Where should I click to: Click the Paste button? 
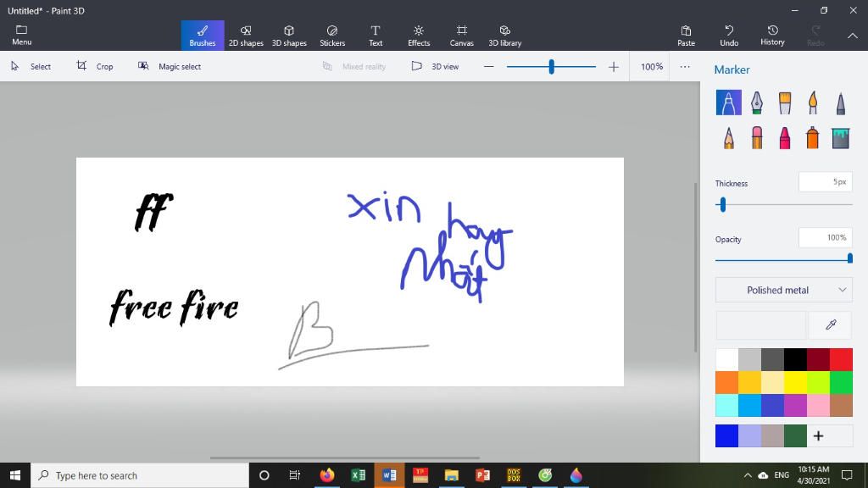(686, 36)
